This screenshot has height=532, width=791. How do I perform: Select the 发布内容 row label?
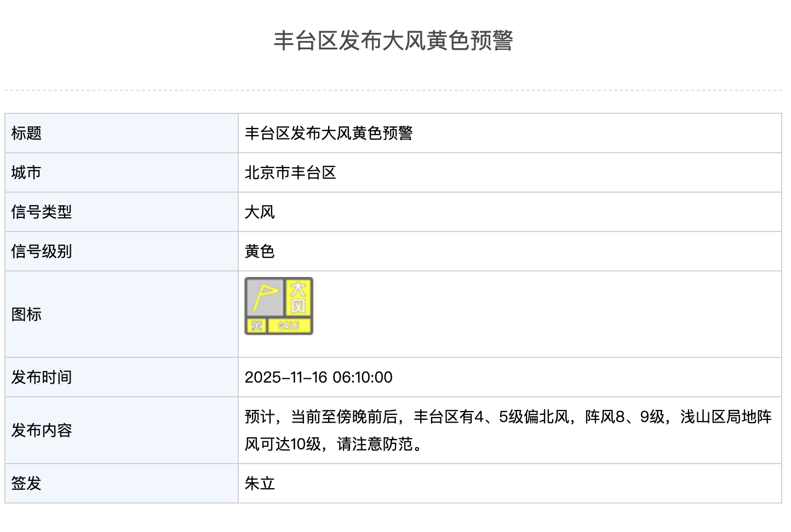point(42,430)
